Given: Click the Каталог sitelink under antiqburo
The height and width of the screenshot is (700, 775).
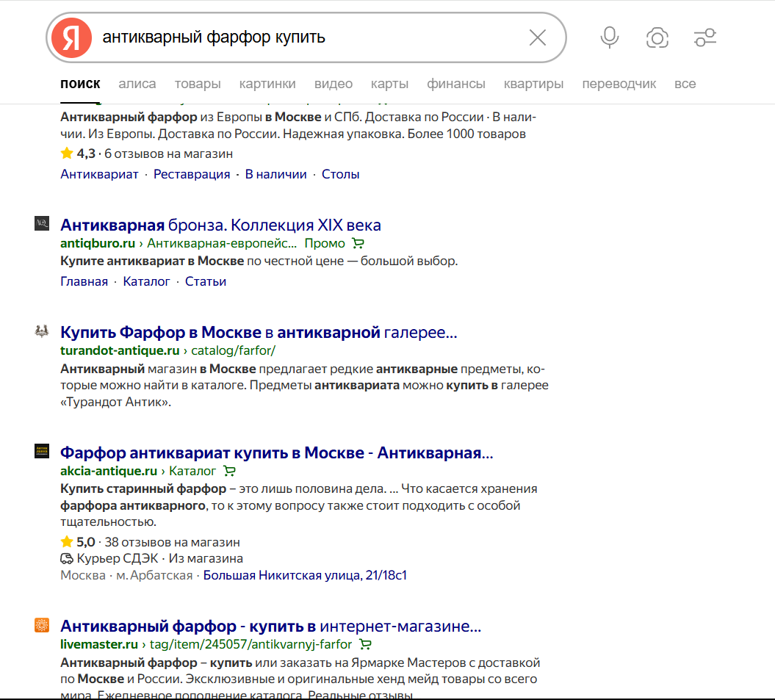Looking at the screenshot, I should pyautogui.click(x=146, y=282).
